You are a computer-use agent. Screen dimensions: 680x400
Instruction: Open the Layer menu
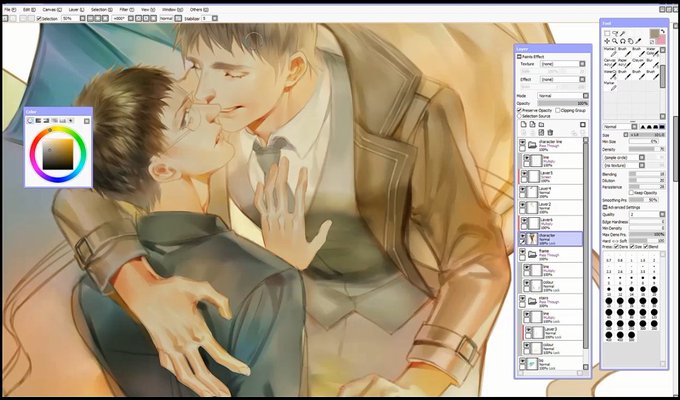(76, 9)
